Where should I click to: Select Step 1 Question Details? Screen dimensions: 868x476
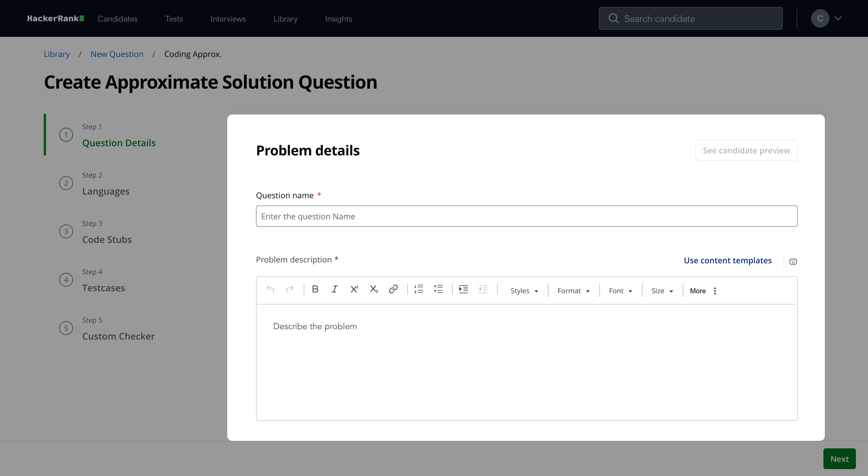coord(108,135)
